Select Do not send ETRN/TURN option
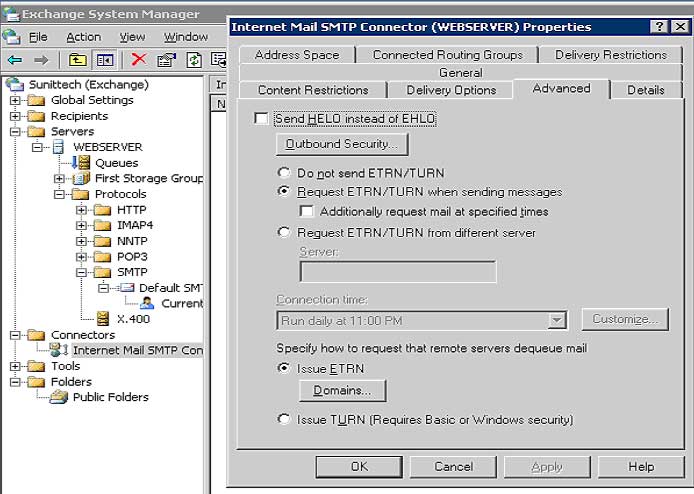 (285, 172)
